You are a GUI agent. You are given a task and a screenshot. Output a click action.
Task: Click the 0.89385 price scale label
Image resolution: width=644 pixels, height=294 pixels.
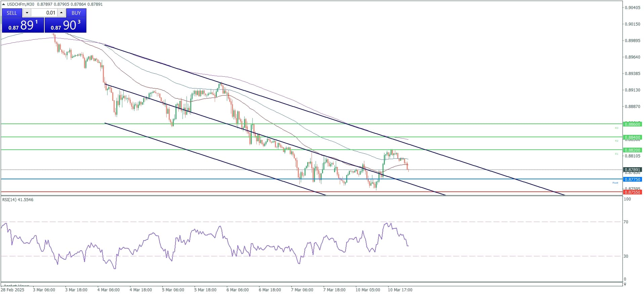632,73
